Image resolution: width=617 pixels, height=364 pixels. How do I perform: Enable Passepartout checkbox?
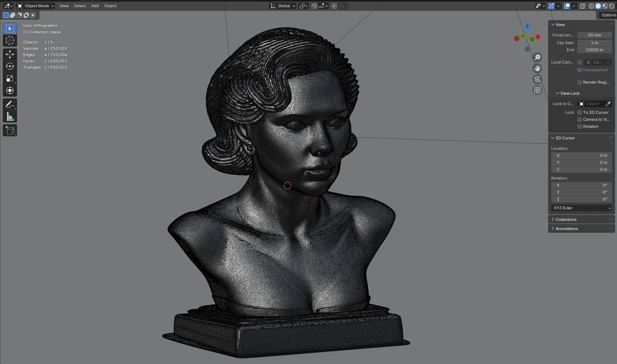point(580,70)
